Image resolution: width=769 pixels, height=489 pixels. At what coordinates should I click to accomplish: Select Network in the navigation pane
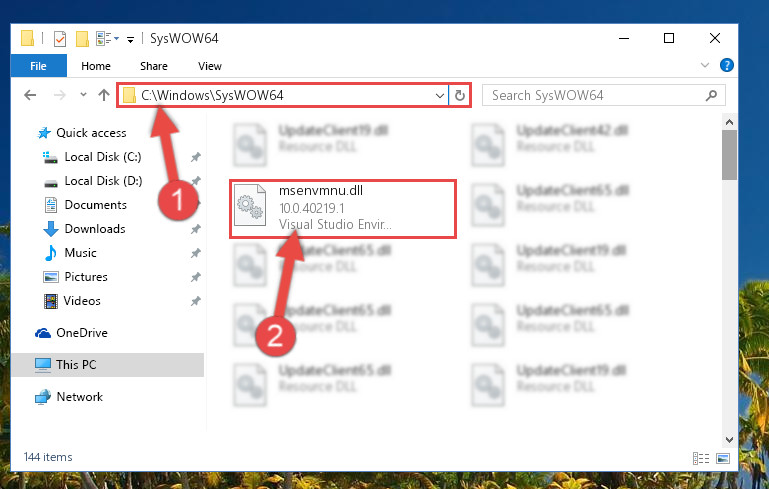[79, 396]
